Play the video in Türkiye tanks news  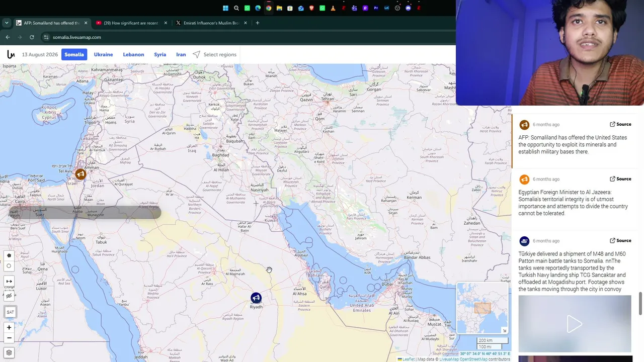pyautogui.click(x=575, y=324)
